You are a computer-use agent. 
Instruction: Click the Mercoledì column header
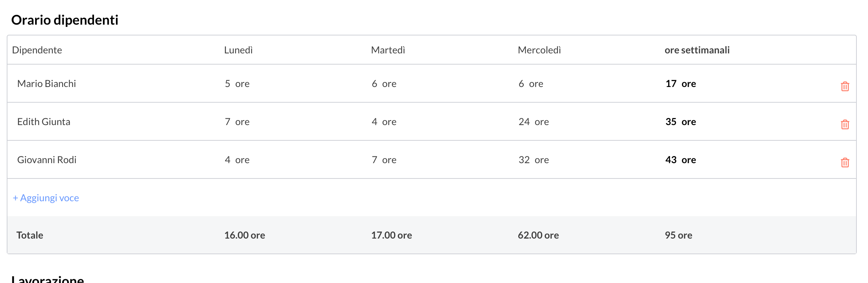pos(539,50)
